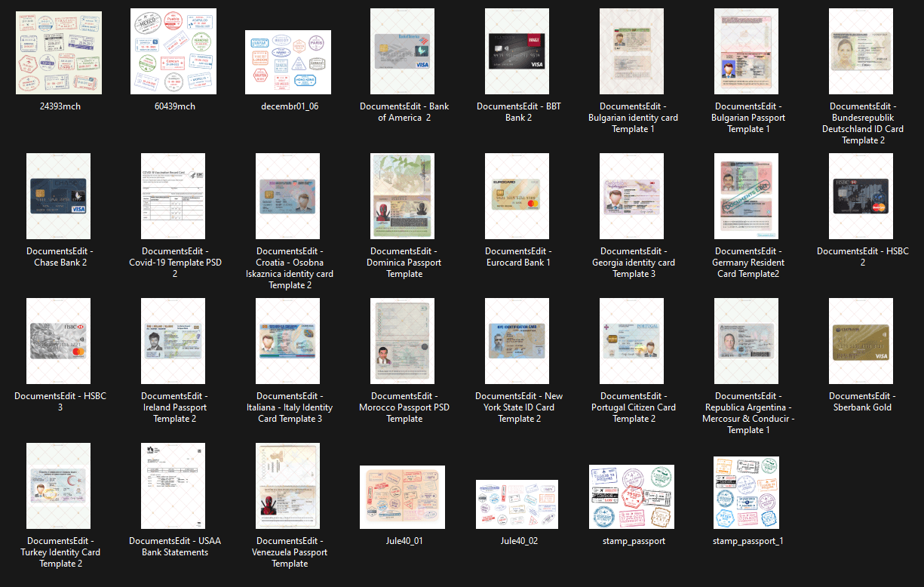This screenshot has height=587, width=924.
Task: Select the decembr01_06 stamp sheet thumbnail
Action: [288, 62]
